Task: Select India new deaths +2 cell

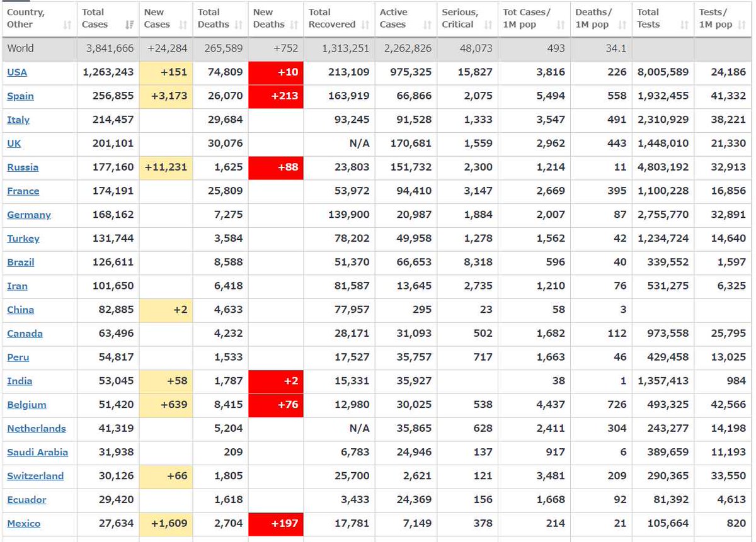Action: [276, 381]
